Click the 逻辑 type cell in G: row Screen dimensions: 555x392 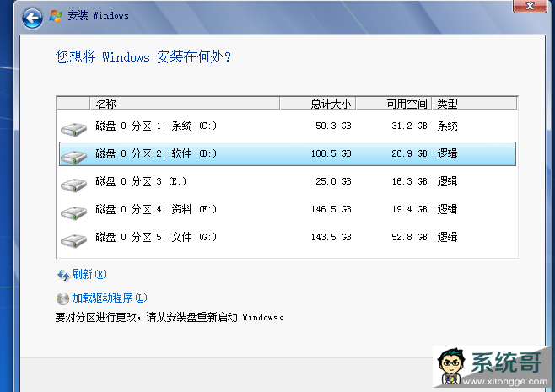[447, 237]
